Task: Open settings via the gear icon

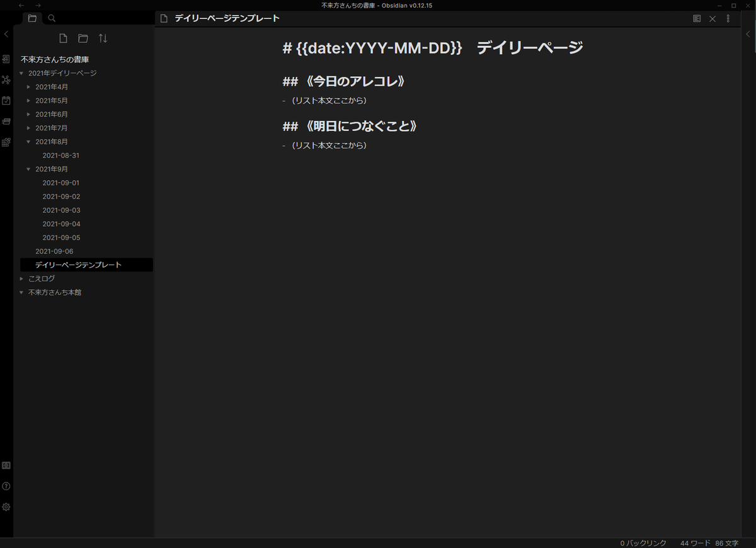Action: (6, 507)
